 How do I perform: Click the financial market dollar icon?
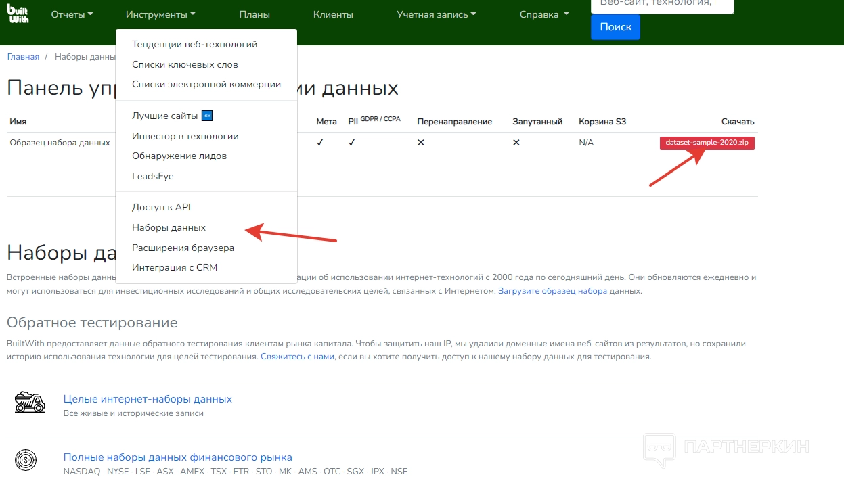[x=26, y=460]
